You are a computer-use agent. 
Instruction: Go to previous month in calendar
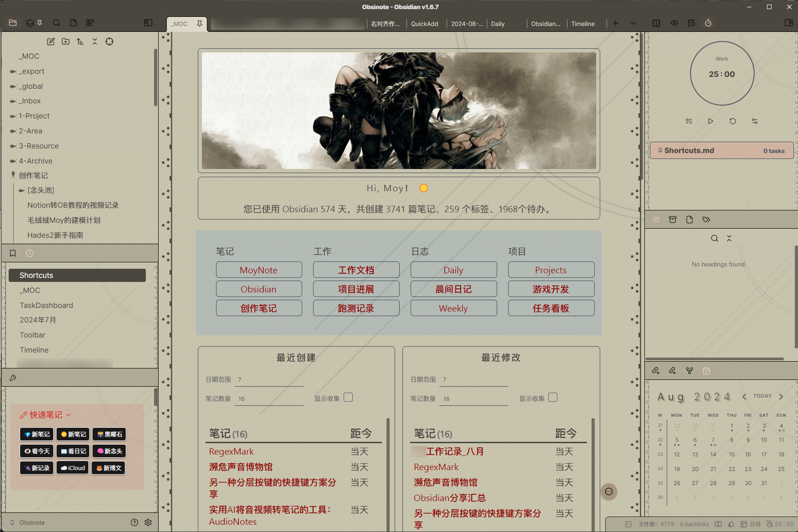point(744,396)
